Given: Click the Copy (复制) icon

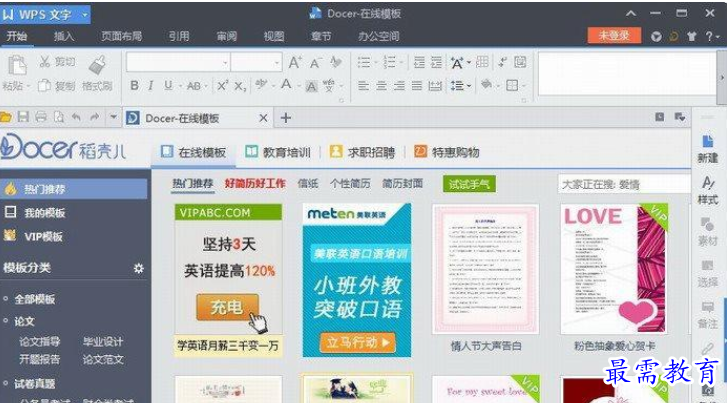Looking at the screenshot, I should (x=45, y=86).
